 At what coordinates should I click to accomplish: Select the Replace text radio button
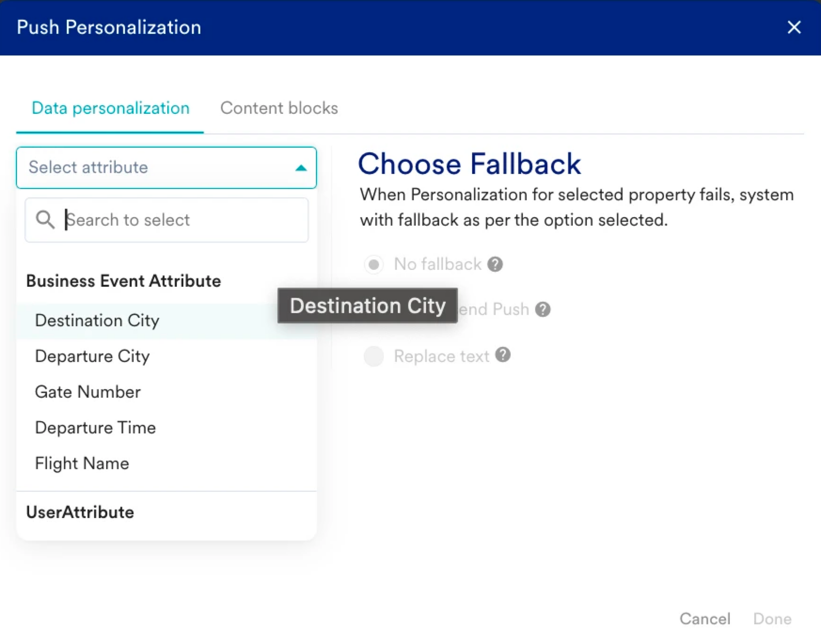(374, 356)
